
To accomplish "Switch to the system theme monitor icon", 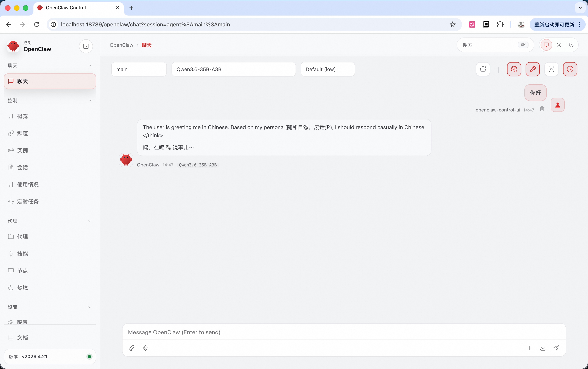I will tap(546, 45).
